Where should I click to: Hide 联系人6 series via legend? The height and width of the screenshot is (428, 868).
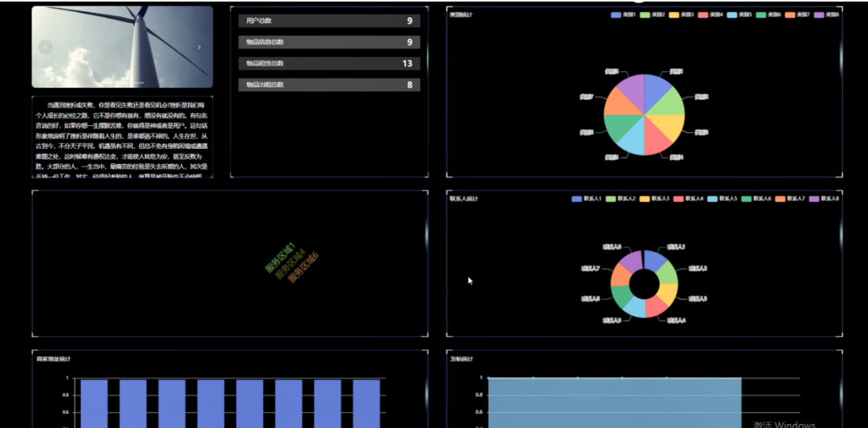tap(756, 198)
